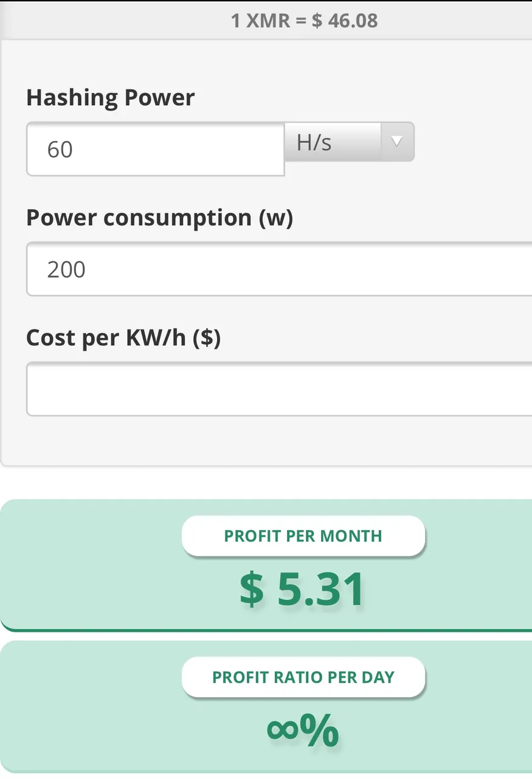The height and width of the screenshot is (778, 532).
Task: Click the $ 46.08 XMR price
Action: [345, 21]
